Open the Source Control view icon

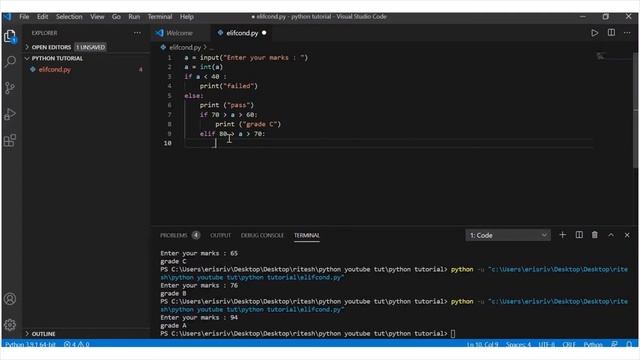click(x=10, y=88)
